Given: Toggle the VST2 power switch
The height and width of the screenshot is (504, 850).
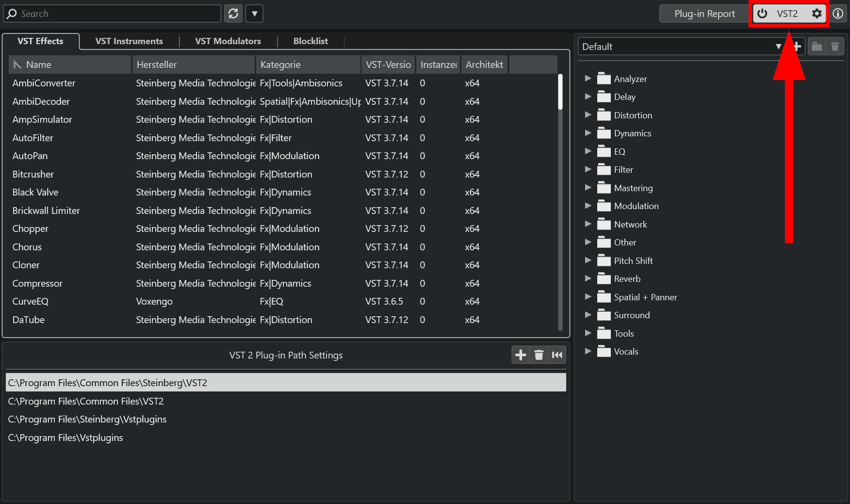Looking at the screenshot, I should tap(762, 14).
